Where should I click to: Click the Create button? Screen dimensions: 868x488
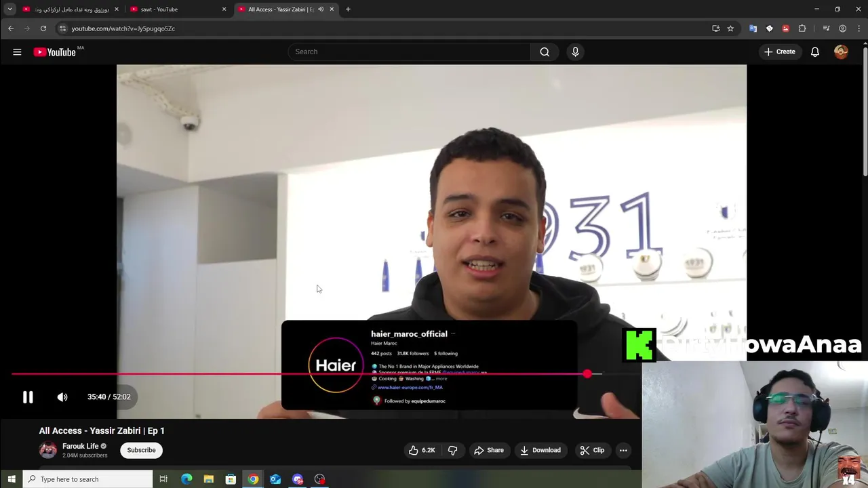(780, 52)
